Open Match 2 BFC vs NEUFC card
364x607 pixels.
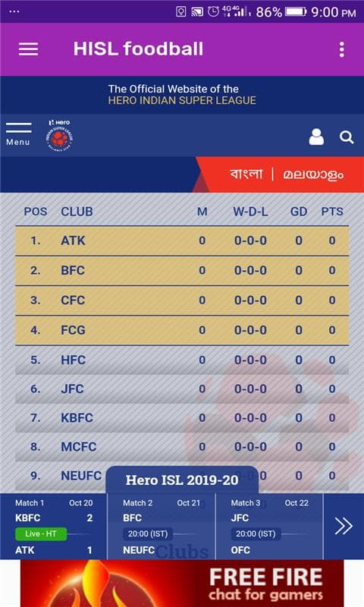pyautogui.click(x=162, y=527)
